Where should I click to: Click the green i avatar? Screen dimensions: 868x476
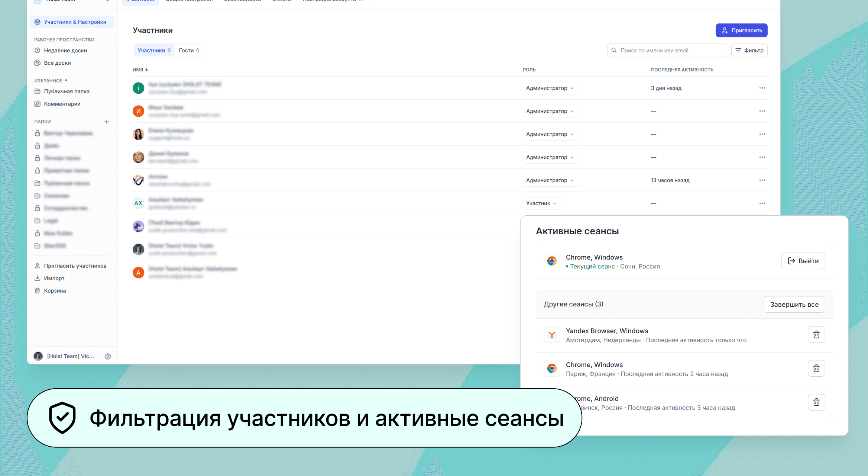coord(138,88)
